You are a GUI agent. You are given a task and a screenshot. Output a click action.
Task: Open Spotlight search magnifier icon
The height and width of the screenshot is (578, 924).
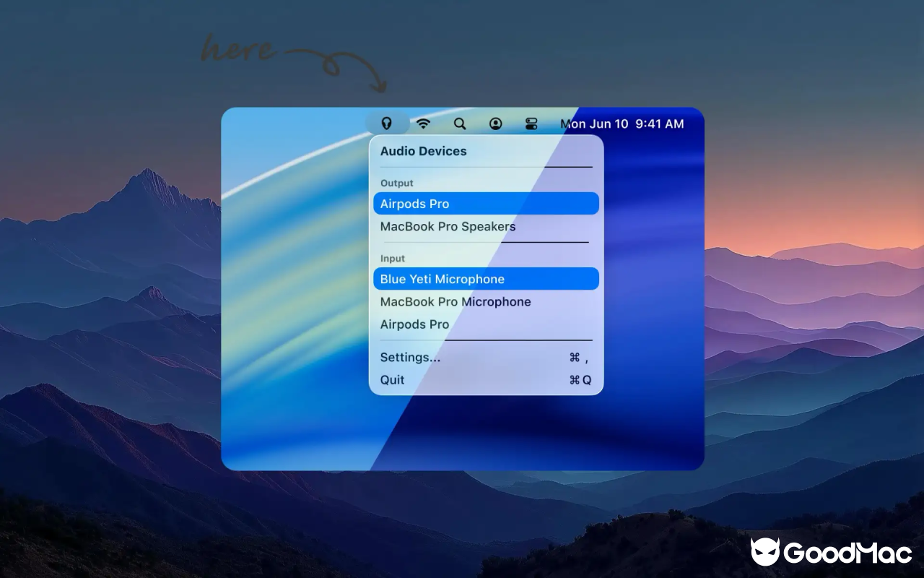coord(460,124)
